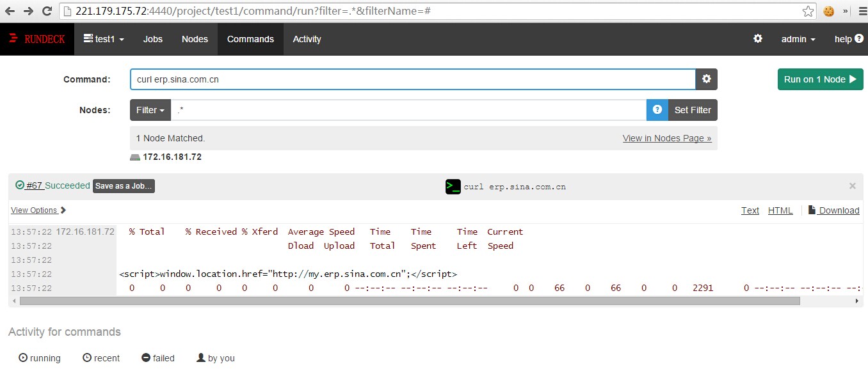Show activity by you
Viewport: 868px width, 369px height.
[216, 358]
